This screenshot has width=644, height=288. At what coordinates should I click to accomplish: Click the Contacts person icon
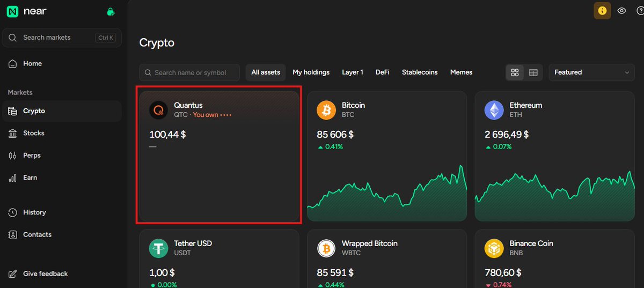(13, 235)
